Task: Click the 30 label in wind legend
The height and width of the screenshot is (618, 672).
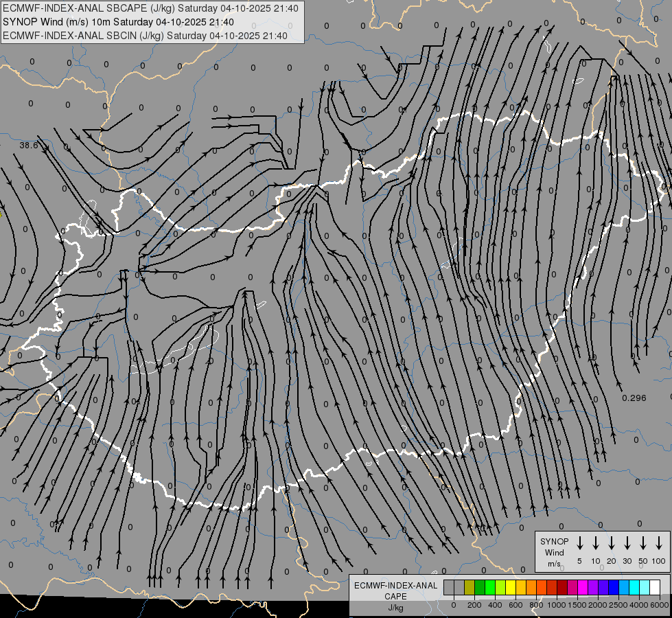Action: pyautogui.click(x=627, y=561)
